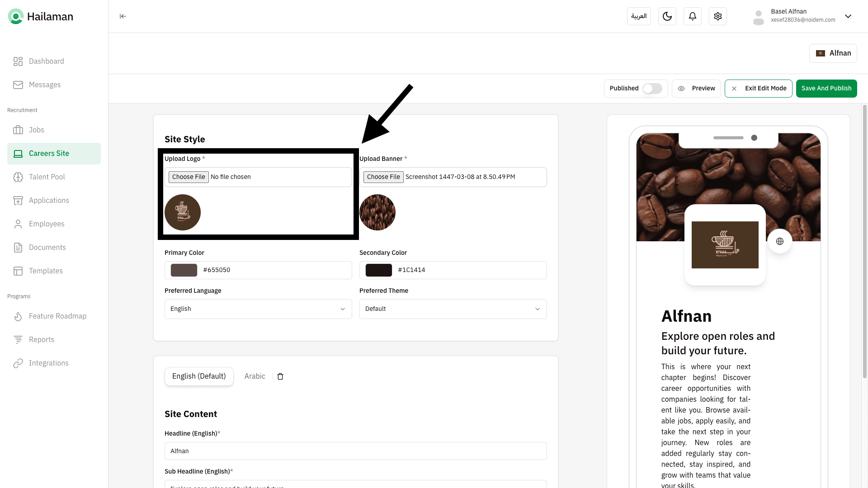Click Preview eye button

point(696,89)
